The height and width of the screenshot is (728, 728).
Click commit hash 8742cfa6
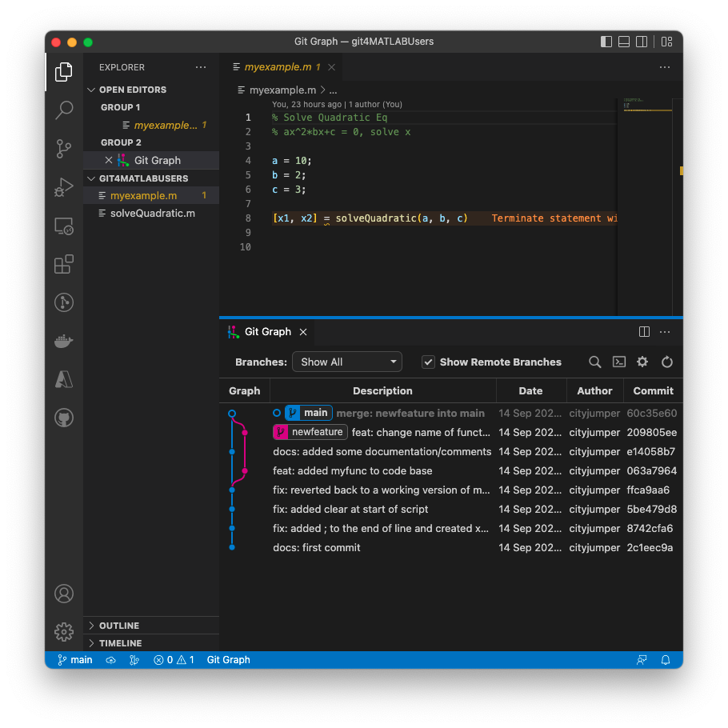point(650,529)
